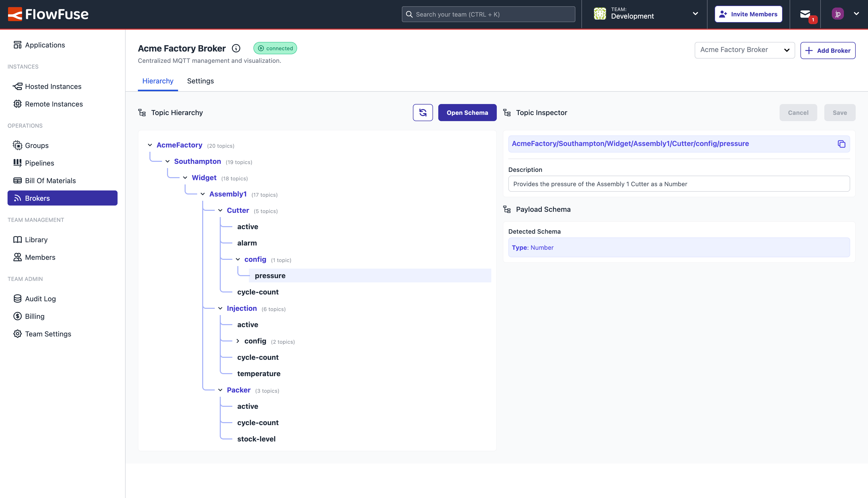Copy the pressure topic path using copy icon

(842, 144)
